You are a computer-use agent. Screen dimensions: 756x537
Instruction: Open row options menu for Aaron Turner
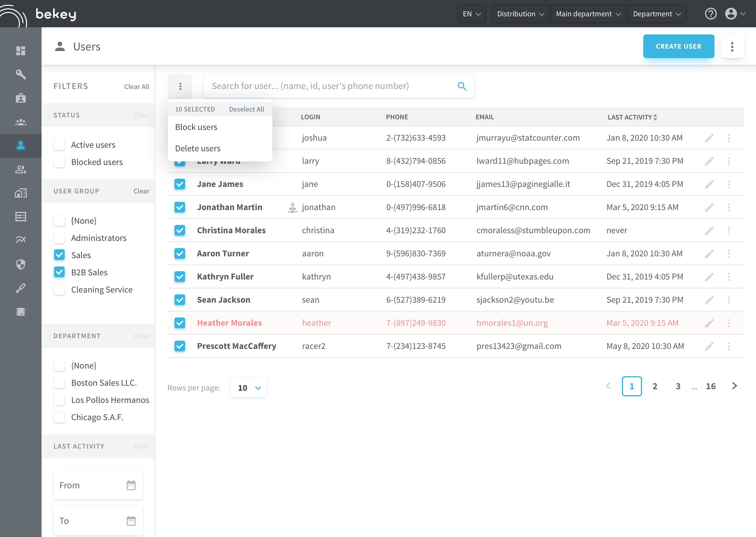tap(729, 254)
